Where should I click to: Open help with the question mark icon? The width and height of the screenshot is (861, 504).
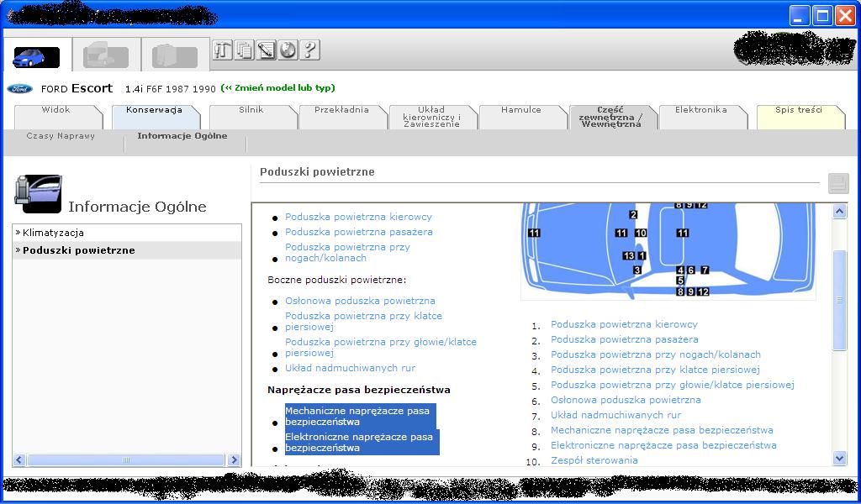click(309, 50)
